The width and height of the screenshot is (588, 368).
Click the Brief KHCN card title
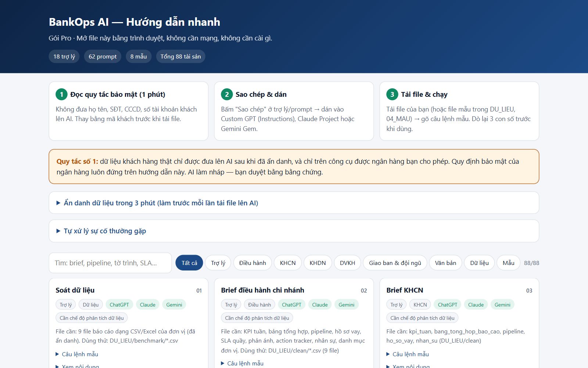coord(405,290)
